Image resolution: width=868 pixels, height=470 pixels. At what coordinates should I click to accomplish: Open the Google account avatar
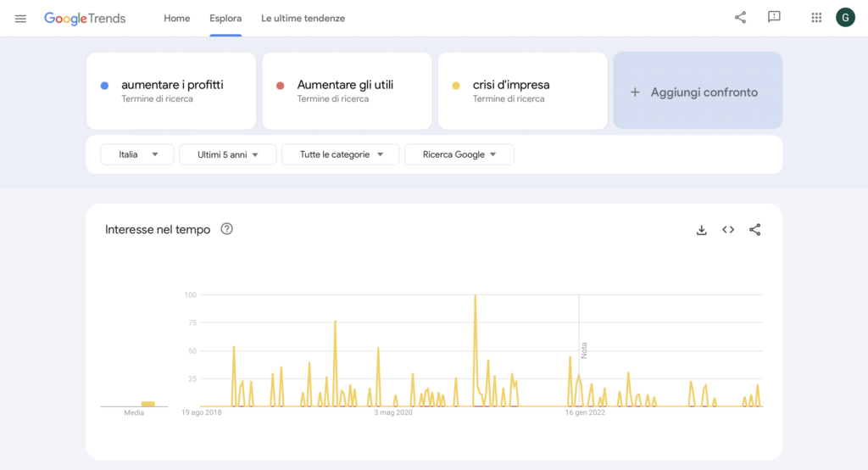tap(845, 18)
